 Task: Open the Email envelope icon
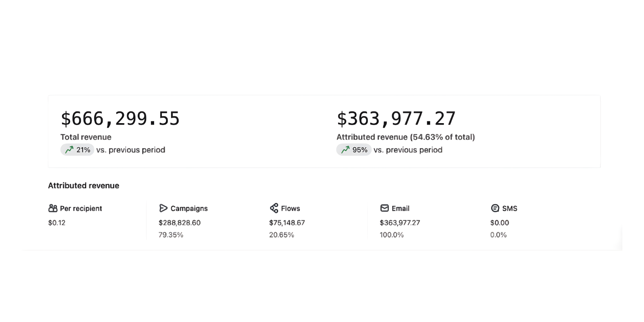(384, 208)
